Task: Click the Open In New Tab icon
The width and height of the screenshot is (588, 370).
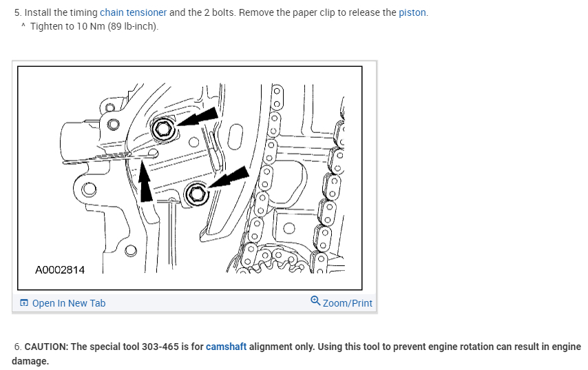Action: click(x=24, y=303)
